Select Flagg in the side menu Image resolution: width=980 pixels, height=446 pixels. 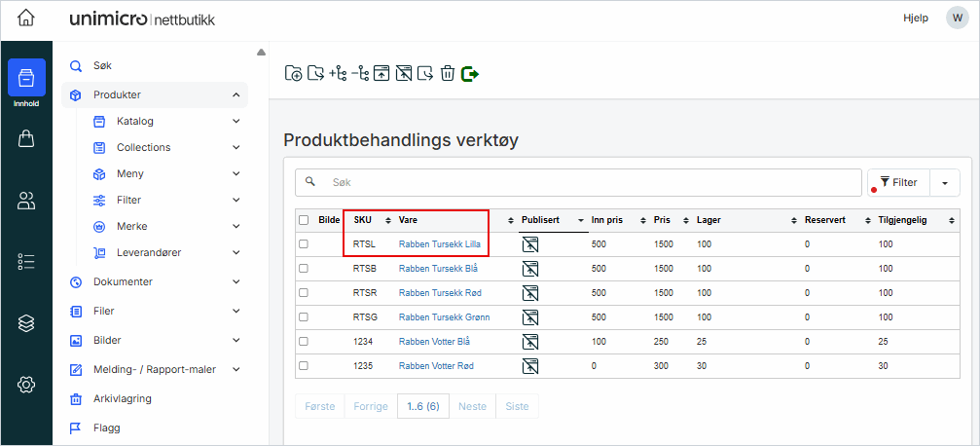coord(108,427)
